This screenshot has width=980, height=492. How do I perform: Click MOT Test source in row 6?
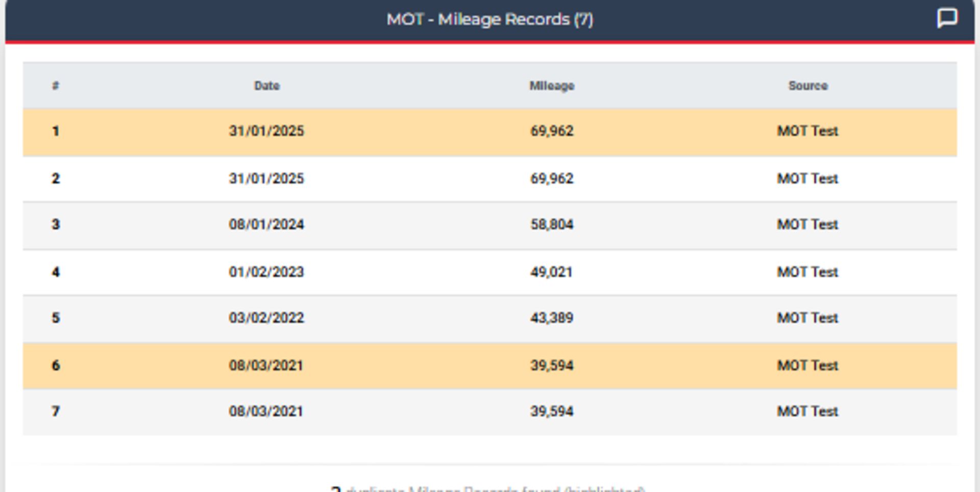[807, 366]
